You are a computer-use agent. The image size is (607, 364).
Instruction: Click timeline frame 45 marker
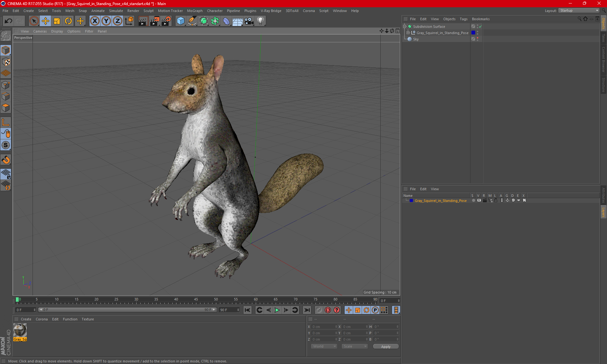click(196, 300)
